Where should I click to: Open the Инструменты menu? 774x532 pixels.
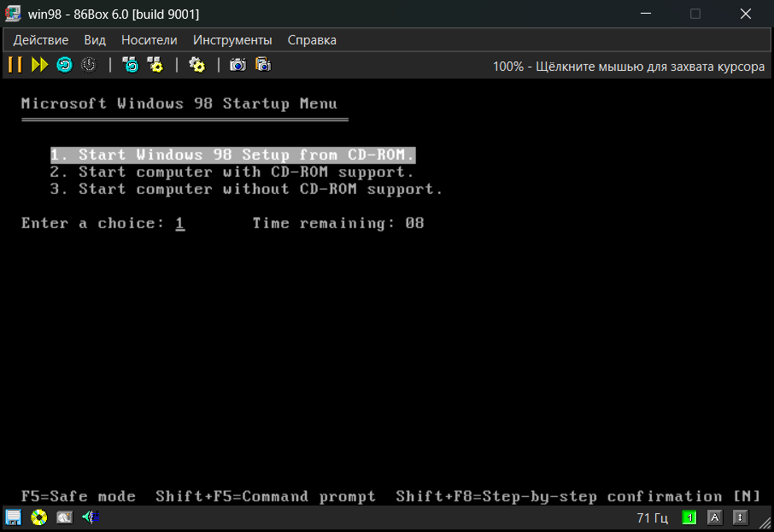(x=232, y=40)
